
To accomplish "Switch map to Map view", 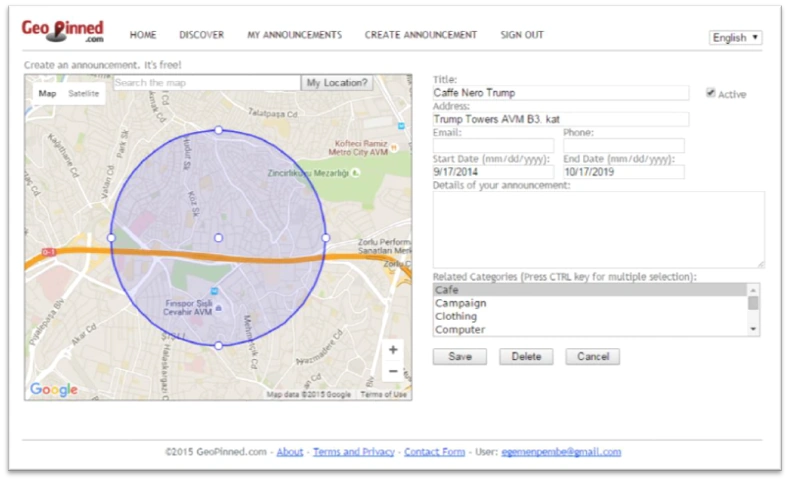I will (x=47, y=94).
